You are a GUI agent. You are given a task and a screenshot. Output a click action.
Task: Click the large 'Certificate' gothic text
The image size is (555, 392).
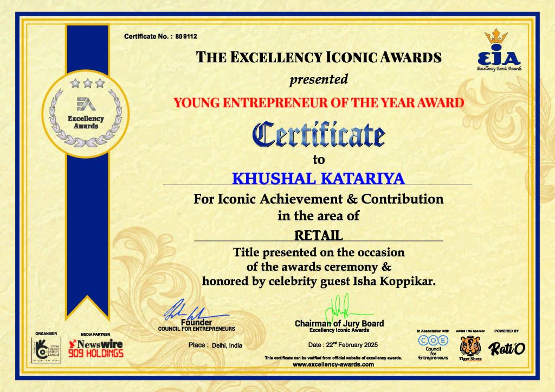click(x=319, y=134)
